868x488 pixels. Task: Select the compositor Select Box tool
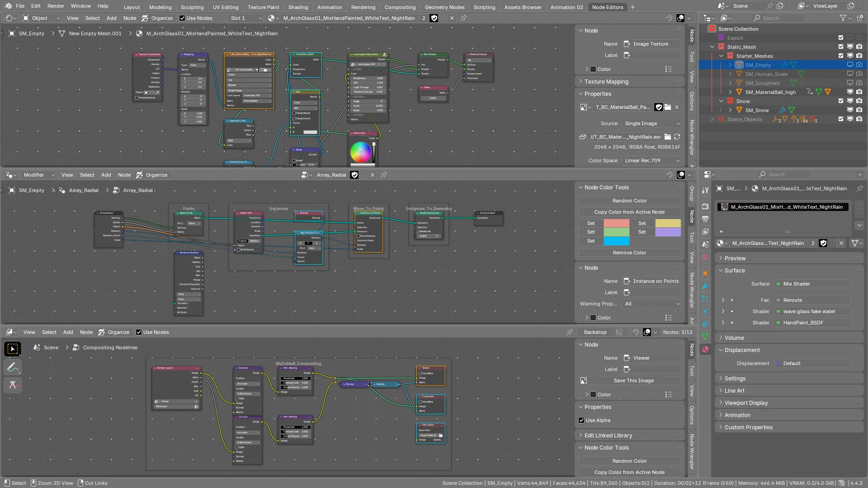13,349
